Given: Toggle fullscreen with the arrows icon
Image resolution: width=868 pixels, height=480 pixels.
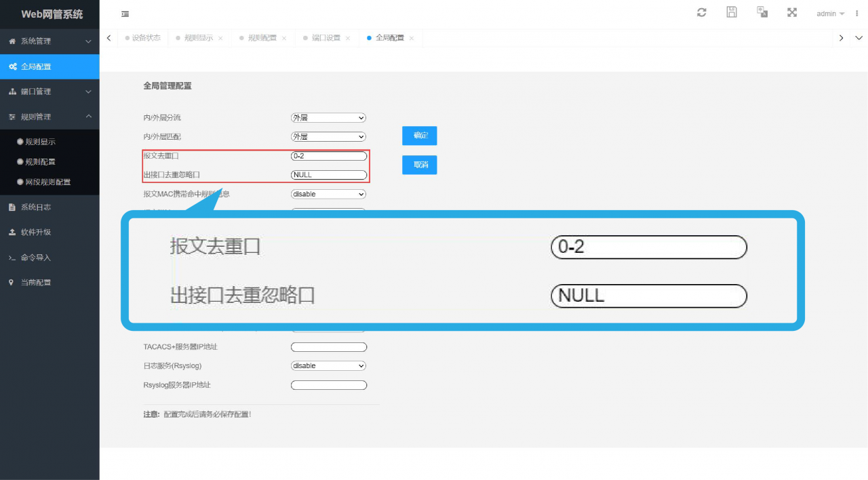Looking at the screenshot, I should tap(792, 12).
